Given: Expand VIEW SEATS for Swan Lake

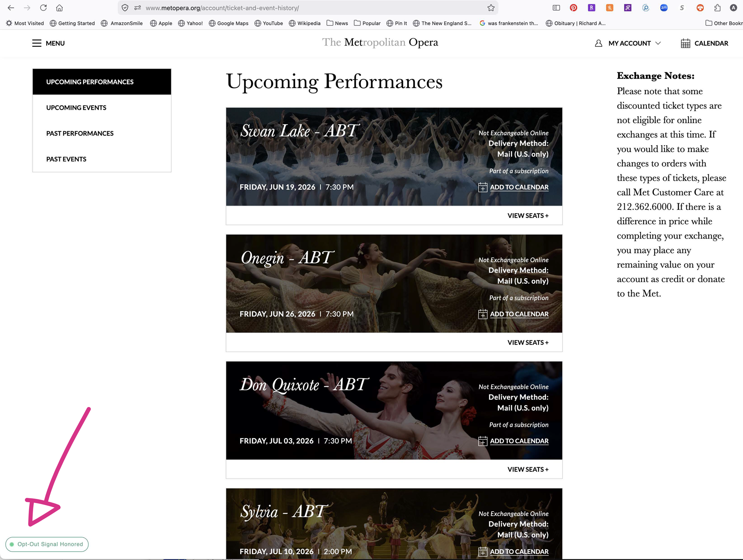Looking at the screenshot, I should tap(528, 216).
